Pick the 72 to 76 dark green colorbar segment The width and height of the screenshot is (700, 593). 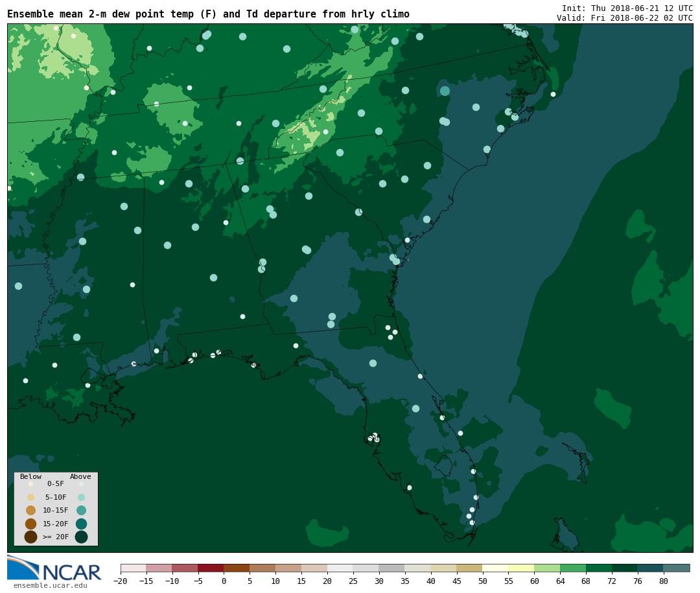(625, 568)
